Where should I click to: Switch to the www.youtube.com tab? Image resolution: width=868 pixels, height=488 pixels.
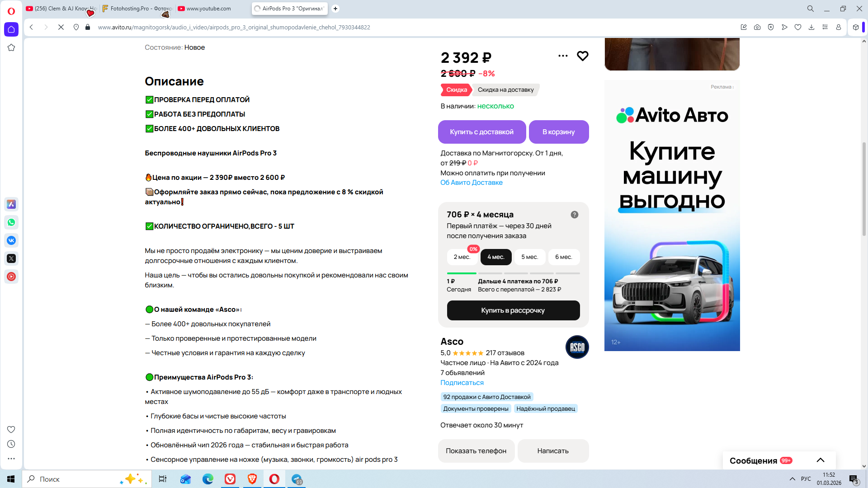209,9
